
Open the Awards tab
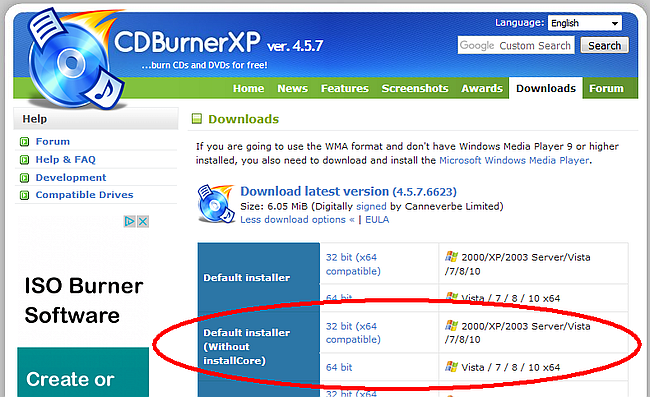(x=482, y=88)
